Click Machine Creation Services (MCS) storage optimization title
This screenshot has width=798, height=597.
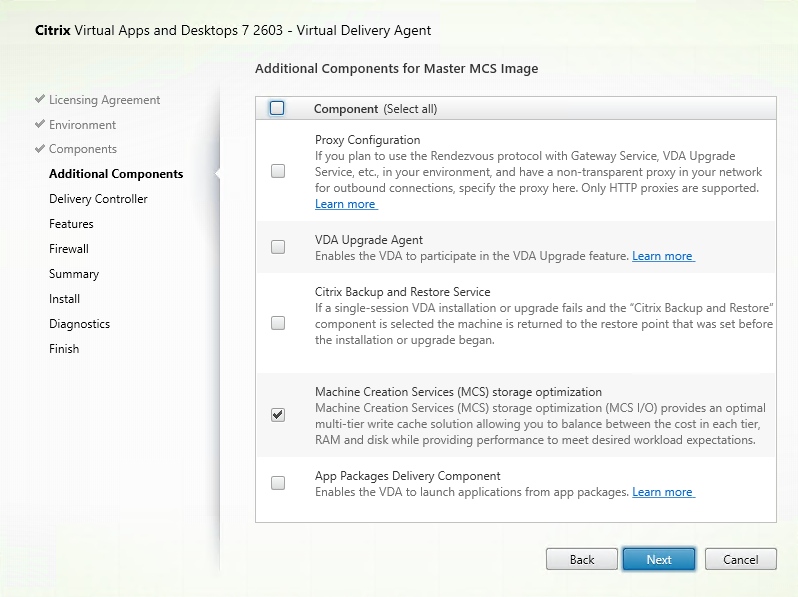(x=458, y=392)
